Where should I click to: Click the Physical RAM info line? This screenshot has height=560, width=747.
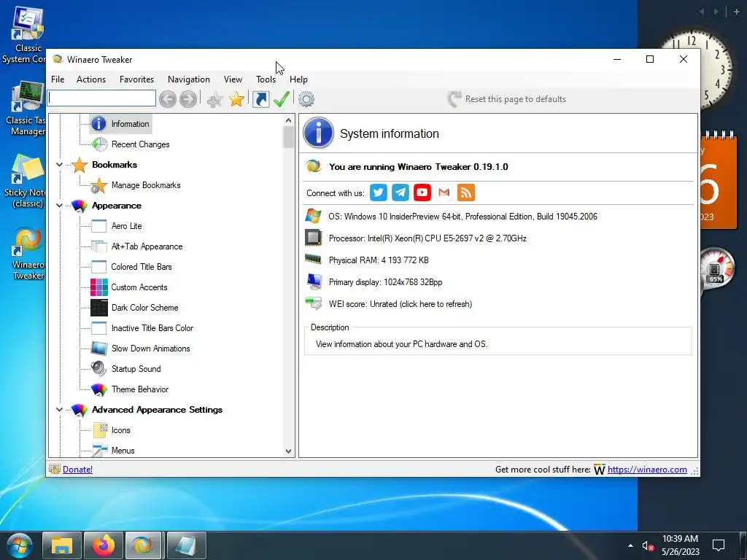[x=379, y=260]
